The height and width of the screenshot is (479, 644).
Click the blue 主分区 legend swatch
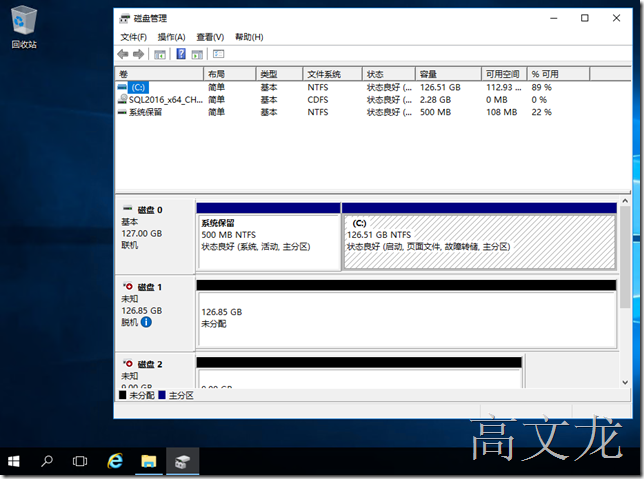(162, 395)
